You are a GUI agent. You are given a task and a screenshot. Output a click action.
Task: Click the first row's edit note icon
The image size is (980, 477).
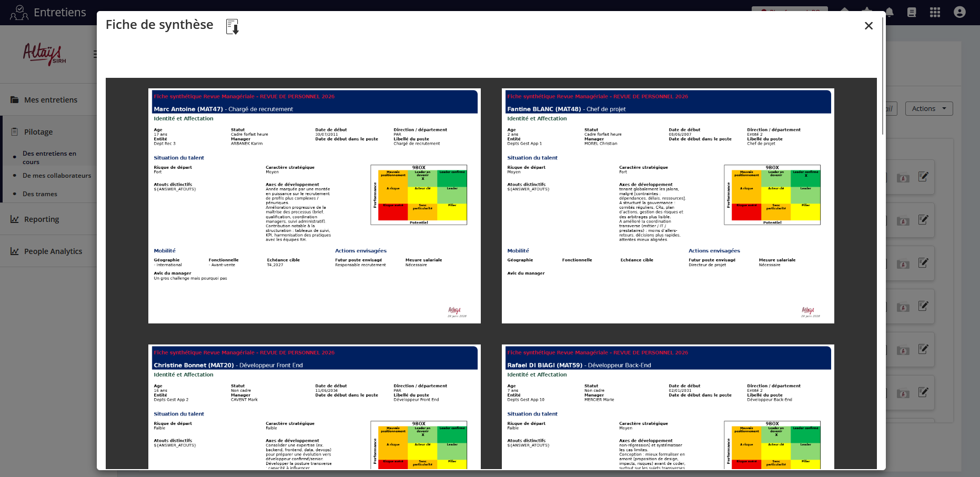tap(923, 177)
